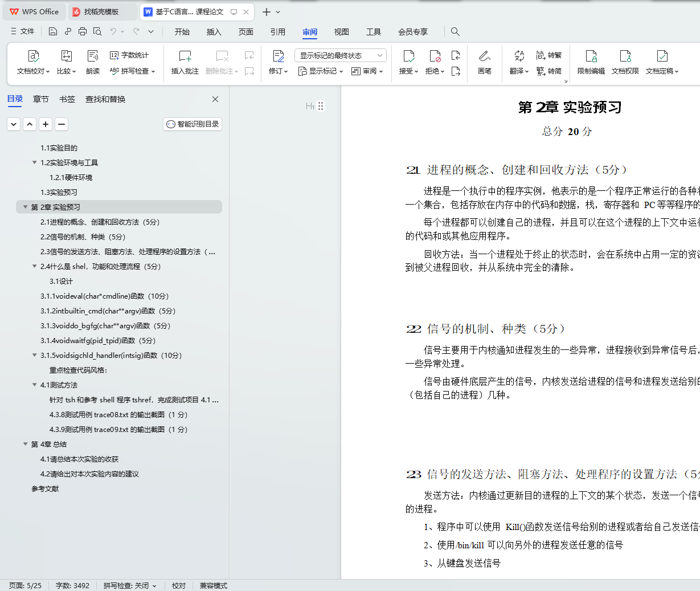Image resolution: width=700 pixels, height=591 pixels.
Task: Go to previous revision icon
Action: click(456, 55)
